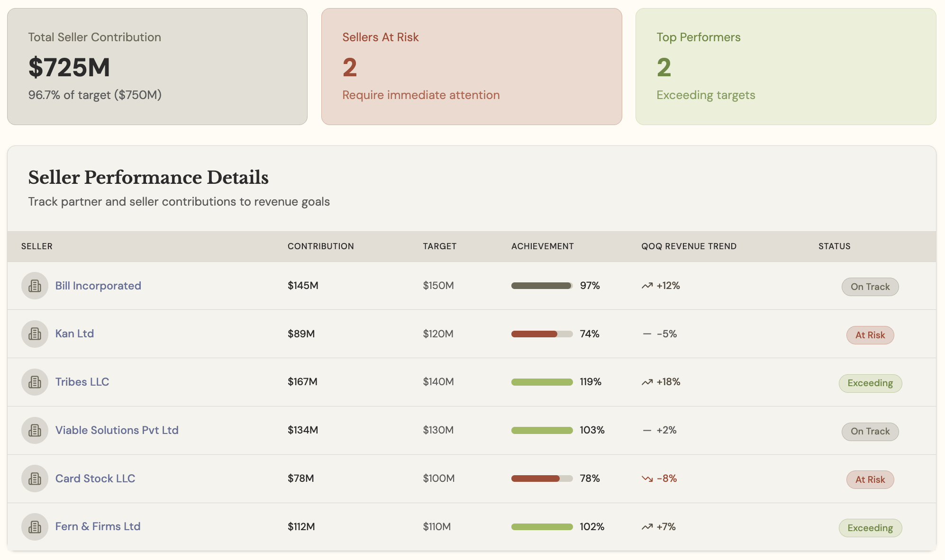Open the Kan Ltd seller link
Viewport: 945px width, 560px height.
pyautogui.click(x=74, y=334)
